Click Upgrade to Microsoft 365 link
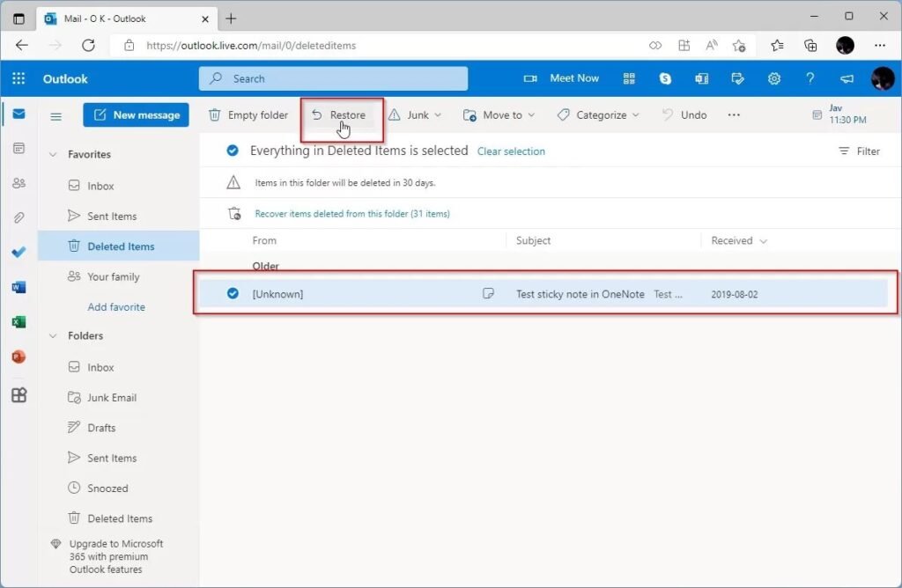Viewport: 902px width, 588px height. (116, 556)
